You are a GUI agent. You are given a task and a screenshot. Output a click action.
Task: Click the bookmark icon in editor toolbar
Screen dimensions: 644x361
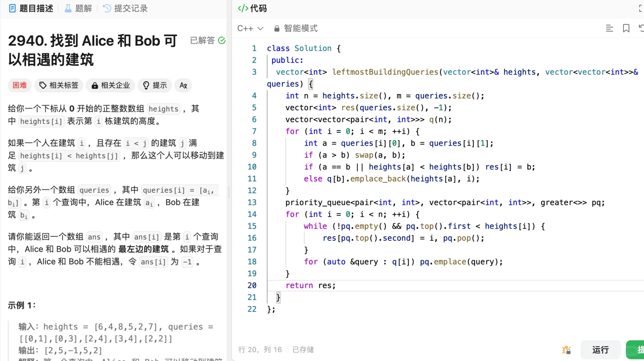tap(626, 28)
